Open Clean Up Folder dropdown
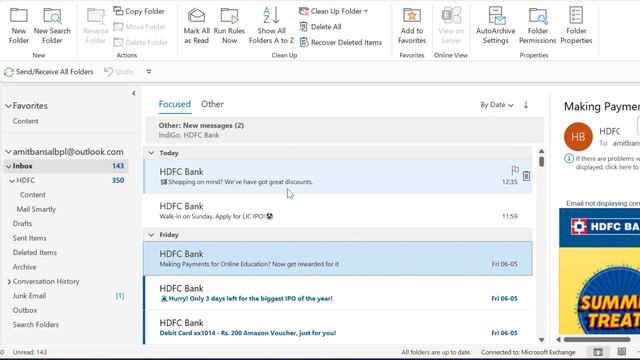 click(x=333, y=11)
